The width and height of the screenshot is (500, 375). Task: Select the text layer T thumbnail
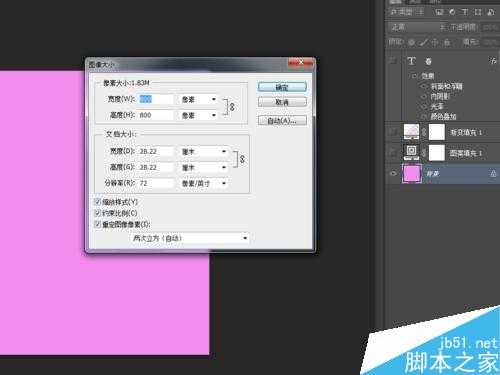[x=411, y=61]
